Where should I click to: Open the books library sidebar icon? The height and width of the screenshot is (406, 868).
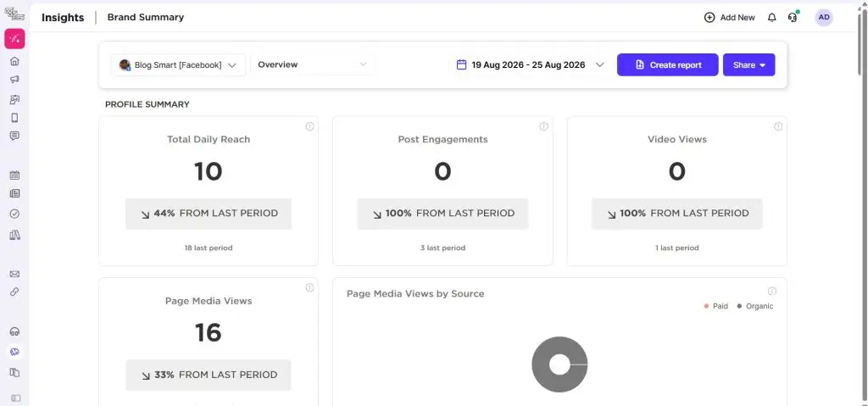(15, 235)
